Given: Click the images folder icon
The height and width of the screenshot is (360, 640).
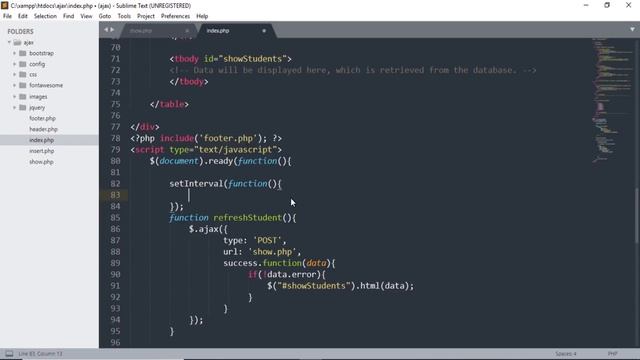Looking at the screenshot, I should click(23, 97).
